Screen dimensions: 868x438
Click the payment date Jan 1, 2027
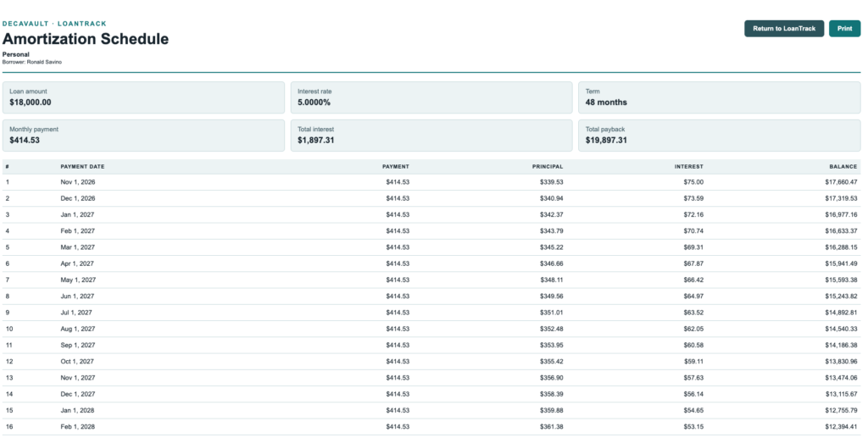(x=77, y=214)
